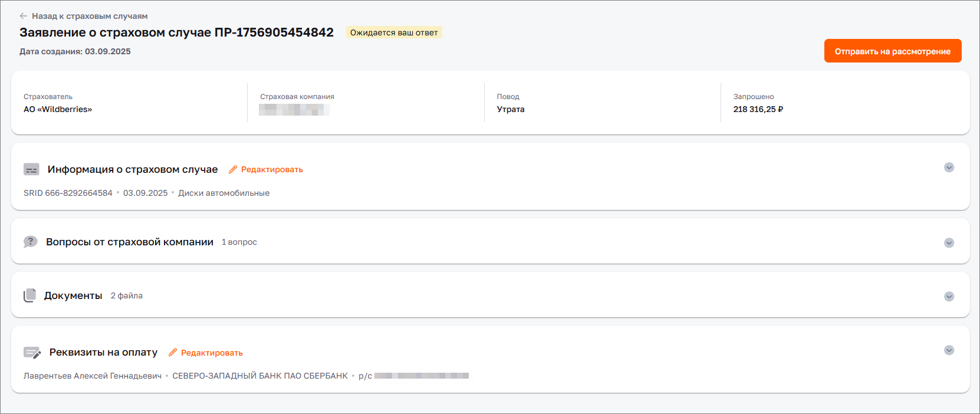Click the Документы file stack icon

pos(29,295)
